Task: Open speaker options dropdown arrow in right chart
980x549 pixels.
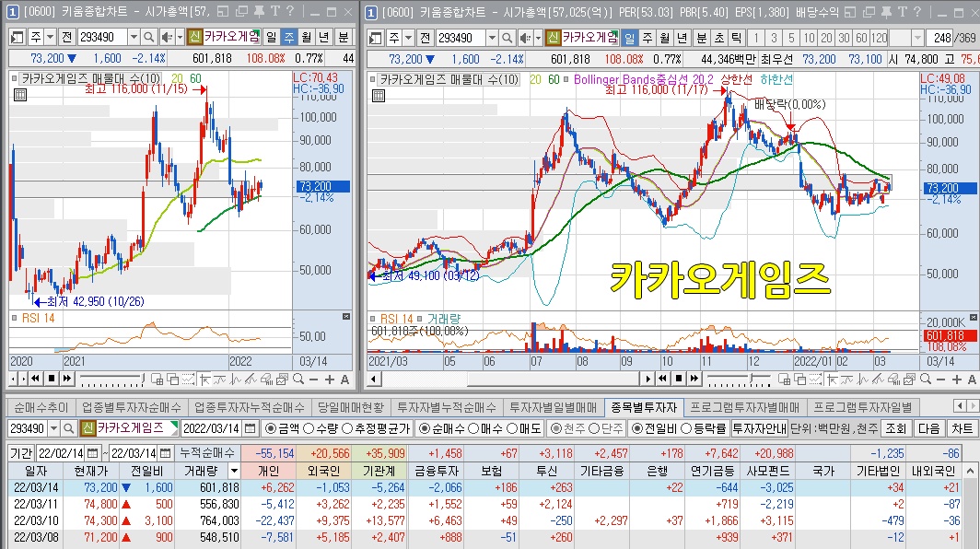Action: coord(538,38)
